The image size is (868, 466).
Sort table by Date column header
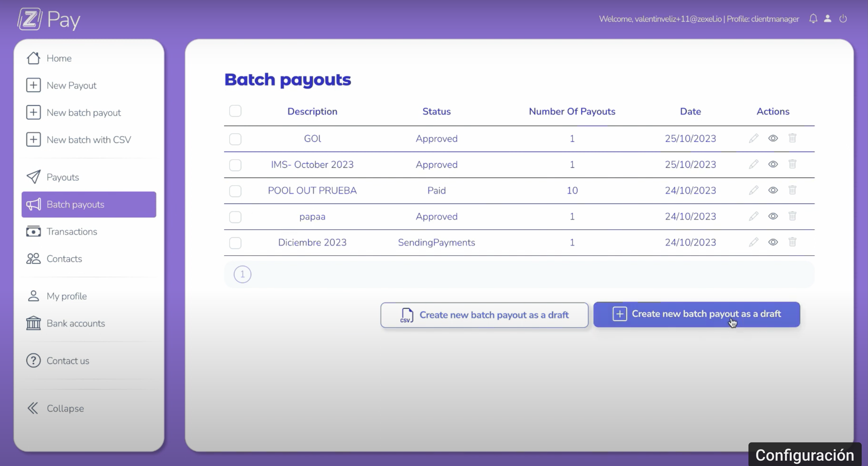point(690,112)
